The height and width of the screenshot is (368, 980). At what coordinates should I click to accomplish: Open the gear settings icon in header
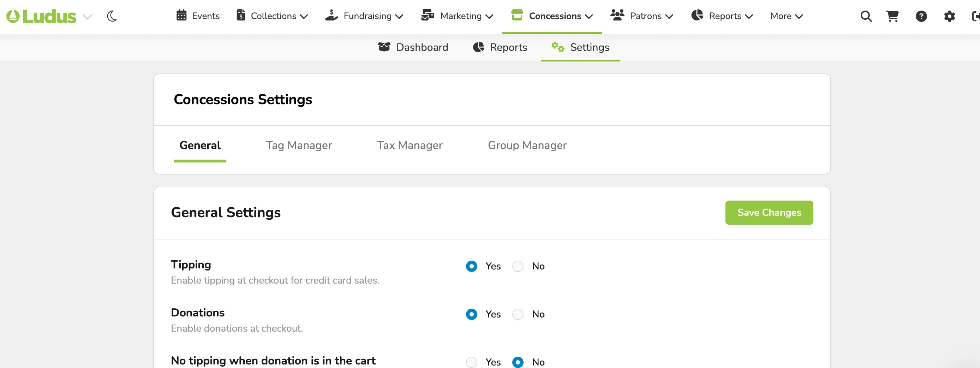[x=949, y=16]
